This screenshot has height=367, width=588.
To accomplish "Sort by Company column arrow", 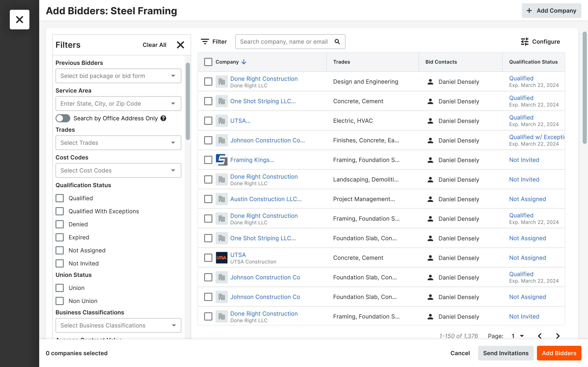I will coord(244,62).
